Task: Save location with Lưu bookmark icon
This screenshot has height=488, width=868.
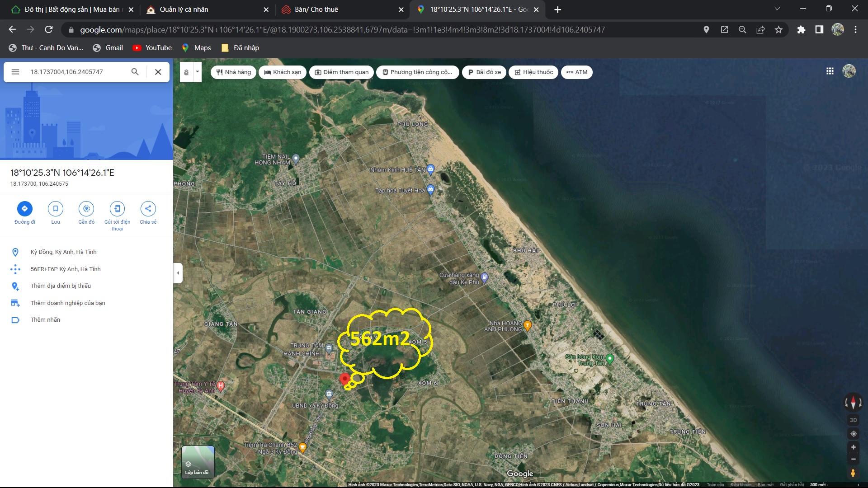Action: (x=56, y=208)
